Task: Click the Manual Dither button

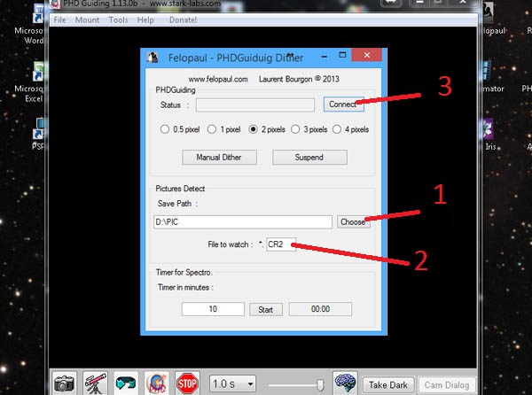Action: pos(219,157)
